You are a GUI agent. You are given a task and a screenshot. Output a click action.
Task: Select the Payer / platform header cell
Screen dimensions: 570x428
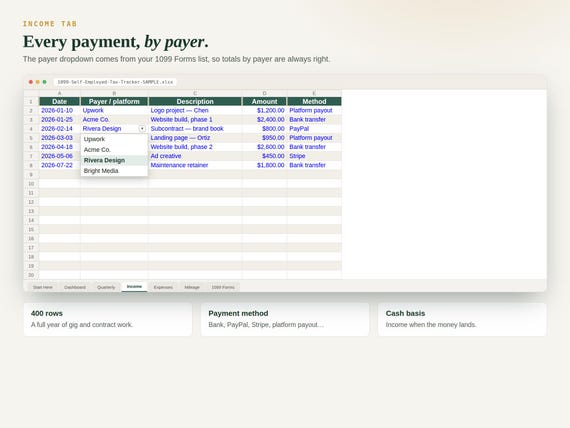pyautogui.click(x=114, y=101)
